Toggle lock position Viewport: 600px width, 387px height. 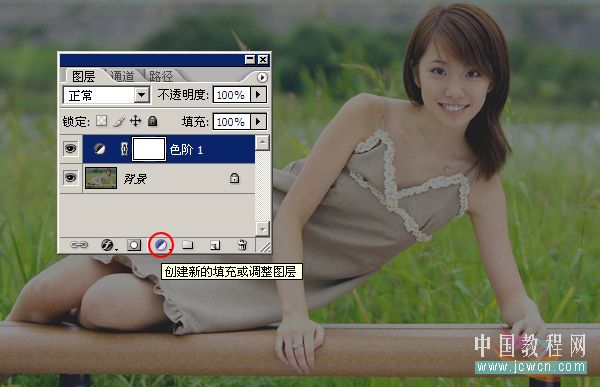click(x=135, y=121)
